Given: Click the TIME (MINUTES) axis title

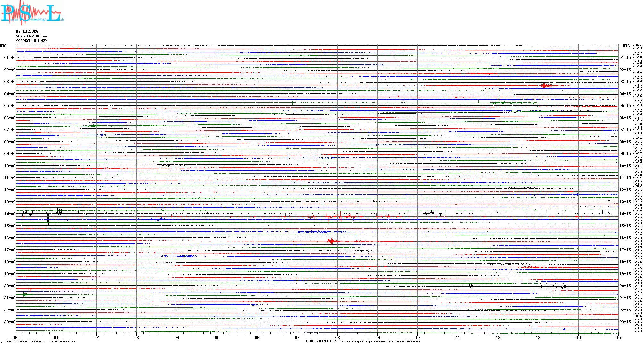Looking at the screenshot, I should point(321,341).
